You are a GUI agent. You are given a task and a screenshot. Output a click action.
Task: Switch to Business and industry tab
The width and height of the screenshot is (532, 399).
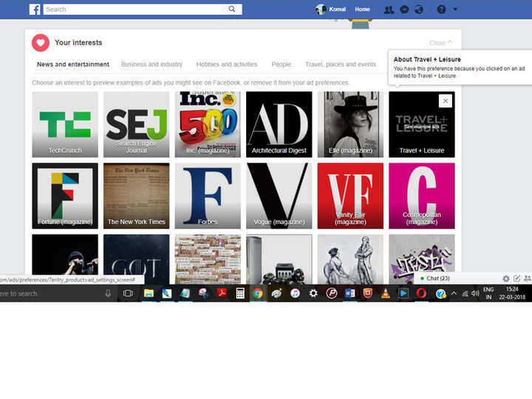point(151,64)
